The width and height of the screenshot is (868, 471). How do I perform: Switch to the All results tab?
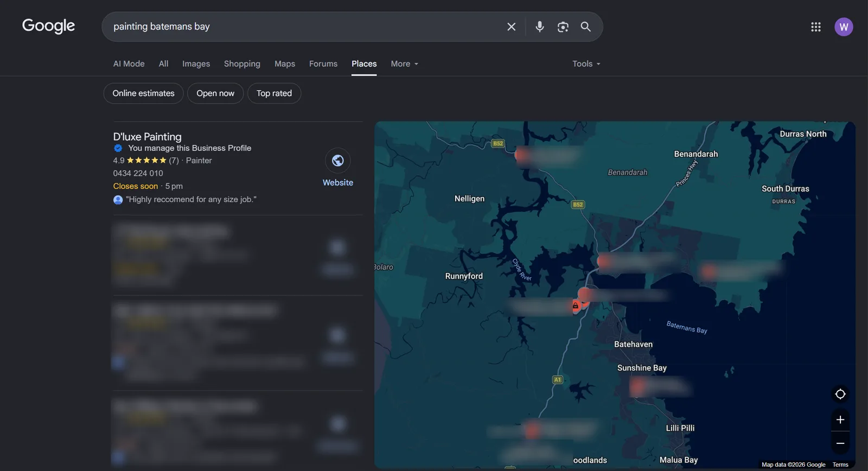(x=163, y=64)
